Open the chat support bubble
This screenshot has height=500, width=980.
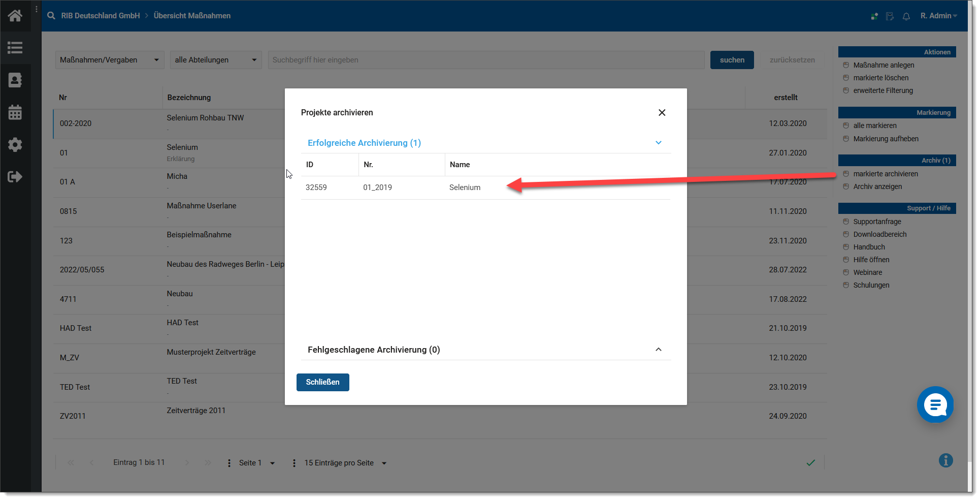click(x=935, y=404)
